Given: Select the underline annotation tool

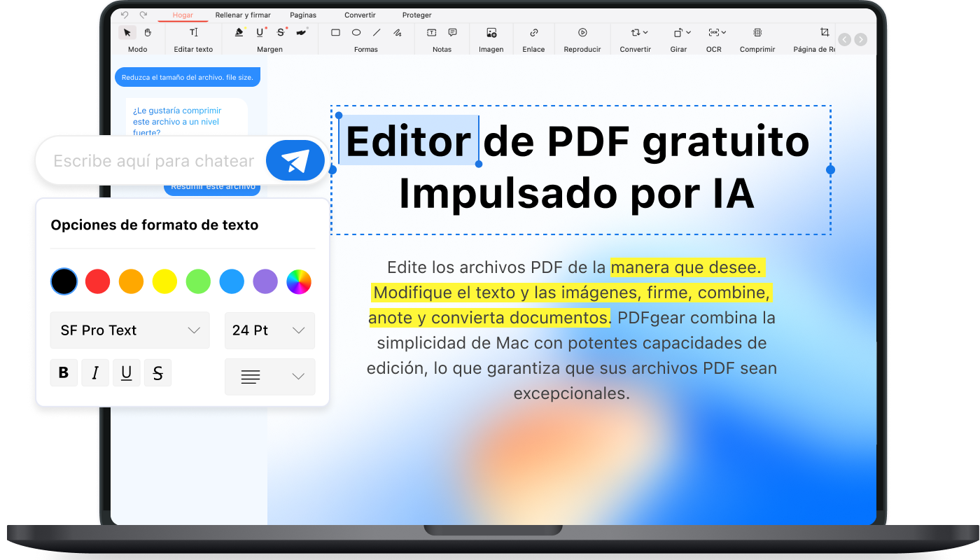Looking at the screenshot, I should coord(258,32).
